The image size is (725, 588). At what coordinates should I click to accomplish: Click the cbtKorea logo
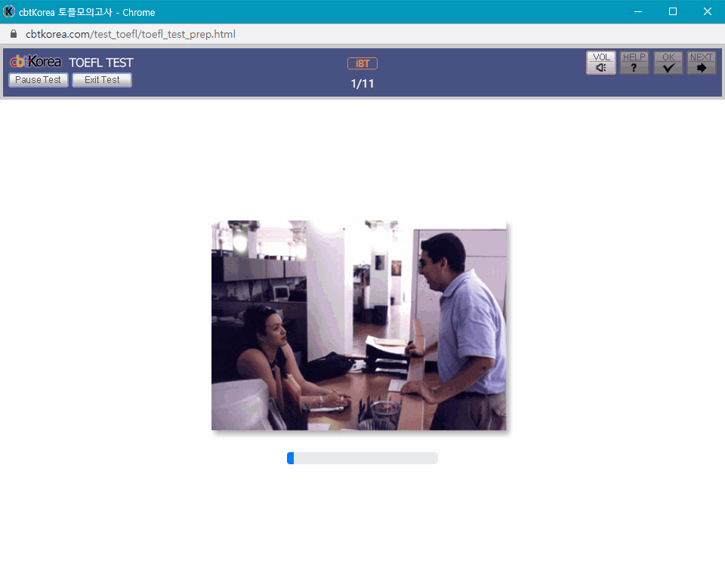pyautogui.click(x=35, y=61)
